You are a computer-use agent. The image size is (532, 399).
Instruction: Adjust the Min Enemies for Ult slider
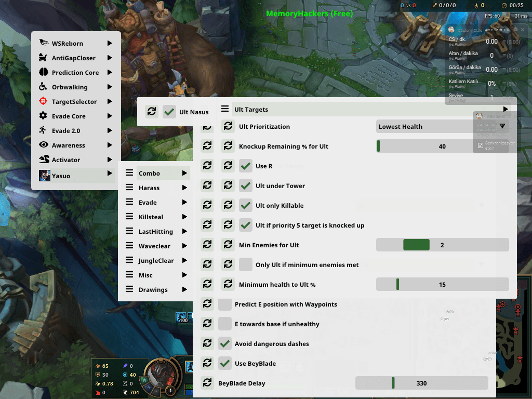coord(443,245)
